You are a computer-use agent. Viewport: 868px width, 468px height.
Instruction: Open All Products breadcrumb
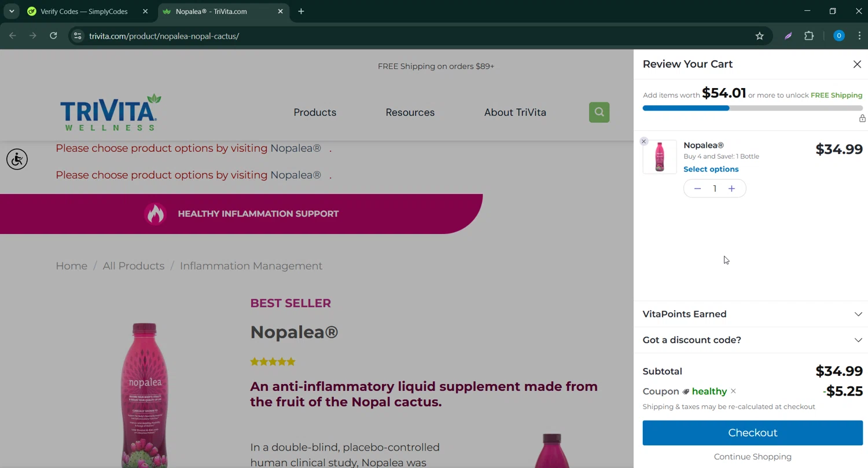pyautogui.click(x=133, y=266)
